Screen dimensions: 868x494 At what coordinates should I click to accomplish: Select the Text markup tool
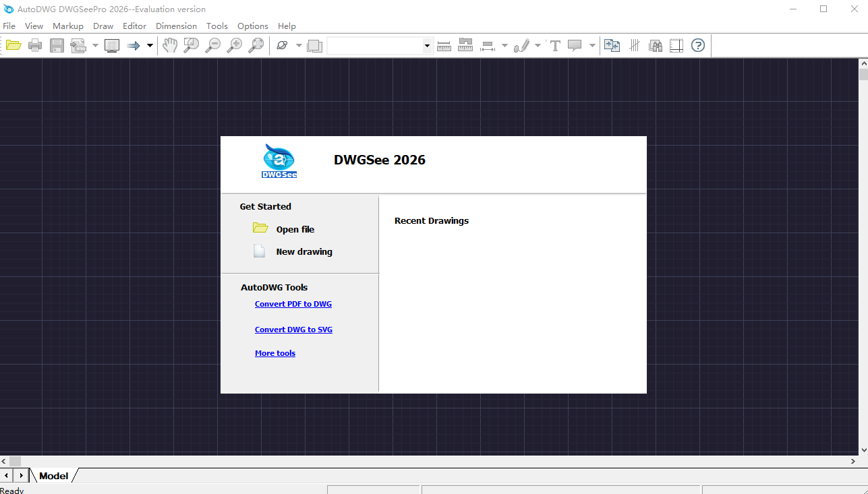coord(555,46)
